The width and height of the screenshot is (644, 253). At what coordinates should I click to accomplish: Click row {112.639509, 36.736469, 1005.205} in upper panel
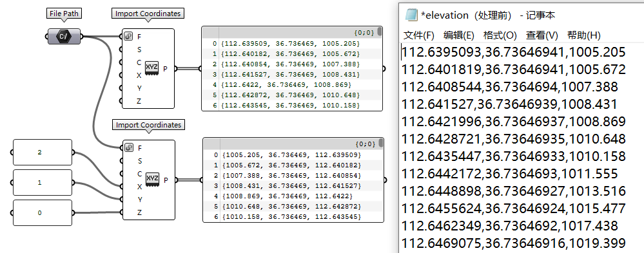click(x=290, y=44)
